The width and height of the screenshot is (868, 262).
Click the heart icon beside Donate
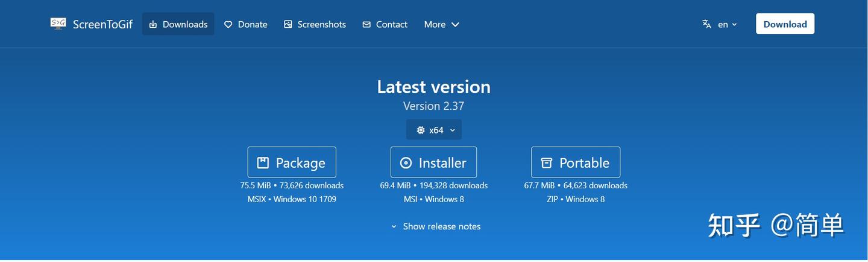point(228,24)
